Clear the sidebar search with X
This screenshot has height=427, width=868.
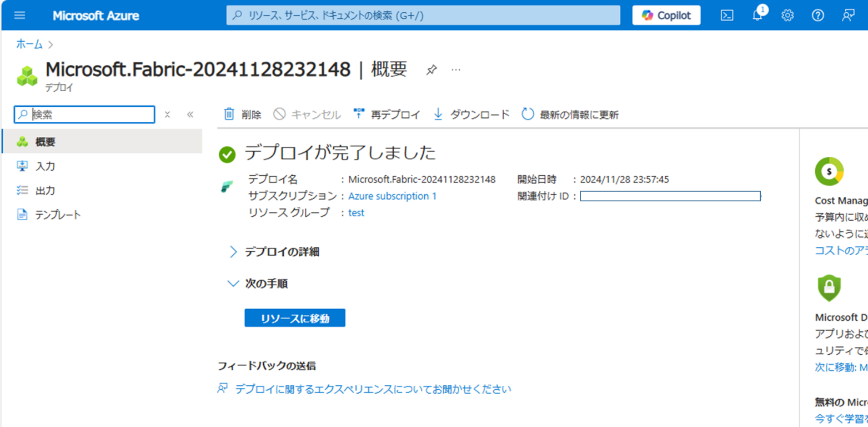click(167, 115)
